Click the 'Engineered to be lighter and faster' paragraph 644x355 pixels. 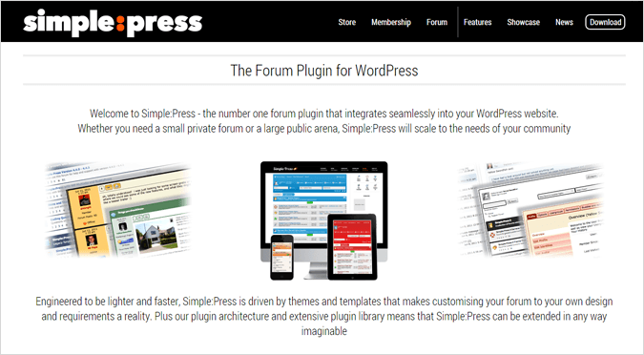point(324,317)
